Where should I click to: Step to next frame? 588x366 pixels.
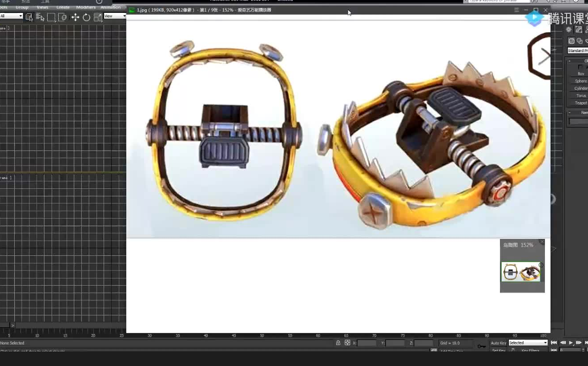(578, 342)
